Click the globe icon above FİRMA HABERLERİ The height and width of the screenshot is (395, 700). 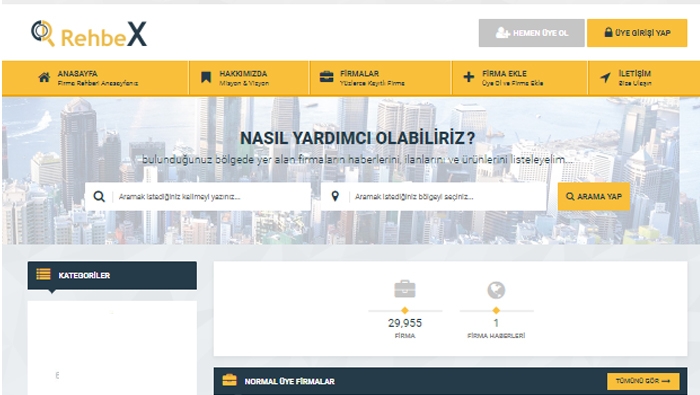tap(496, 290)
